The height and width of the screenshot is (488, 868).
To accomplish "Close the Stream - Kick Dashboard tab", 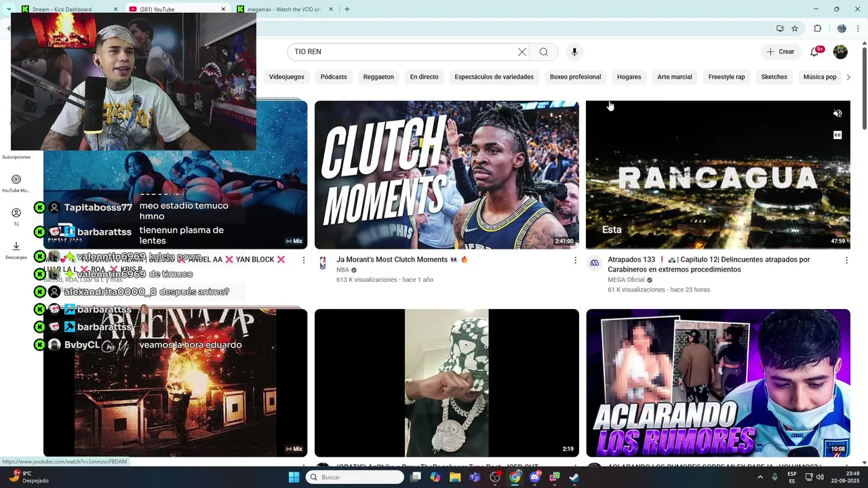I will tap(115, 9).
